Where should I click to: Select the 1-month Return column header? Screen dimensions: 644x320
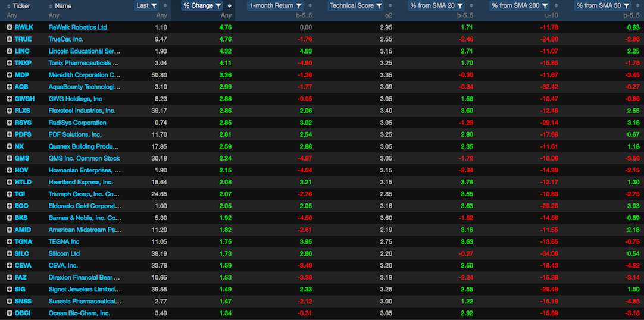click(x=271, y=6)
